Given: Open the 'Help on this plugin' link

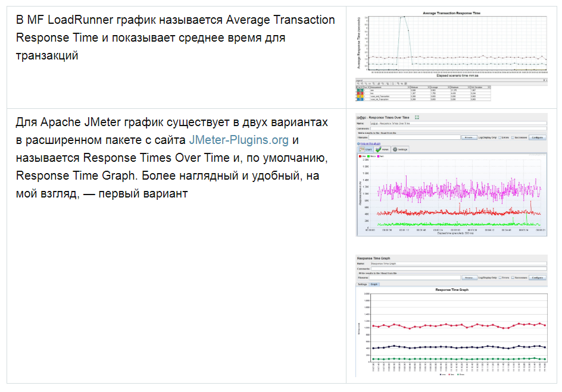Looking at the screenshot, I should pos(370,143).
